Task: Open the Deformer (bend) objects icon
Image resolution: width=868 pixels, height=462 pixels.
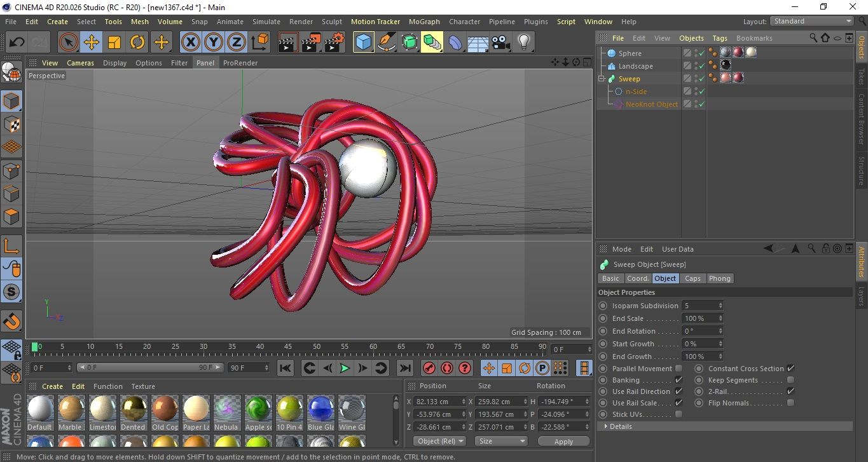Action: [455, 43]
